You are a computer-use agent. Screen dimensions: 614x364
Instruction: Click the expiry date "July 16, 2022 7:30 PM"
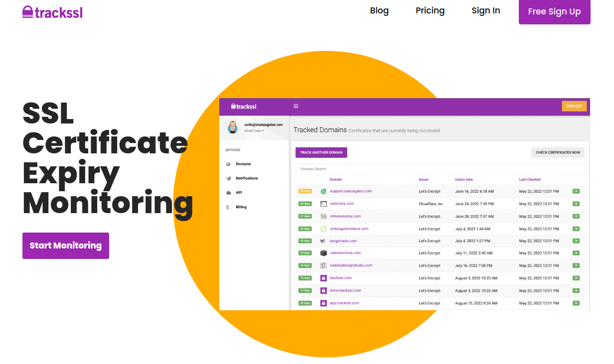(x=474, y=265)
